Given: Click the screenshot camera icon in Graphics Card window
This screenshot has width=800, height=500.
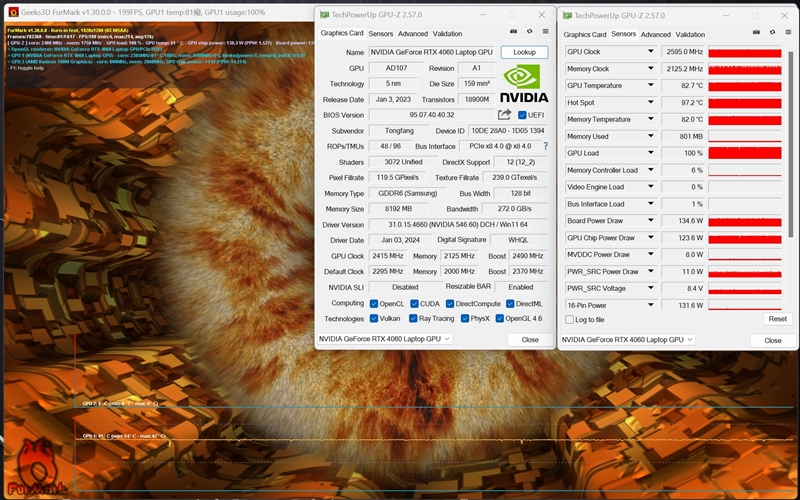Looking at the screenshot, I should pos(513,32).
